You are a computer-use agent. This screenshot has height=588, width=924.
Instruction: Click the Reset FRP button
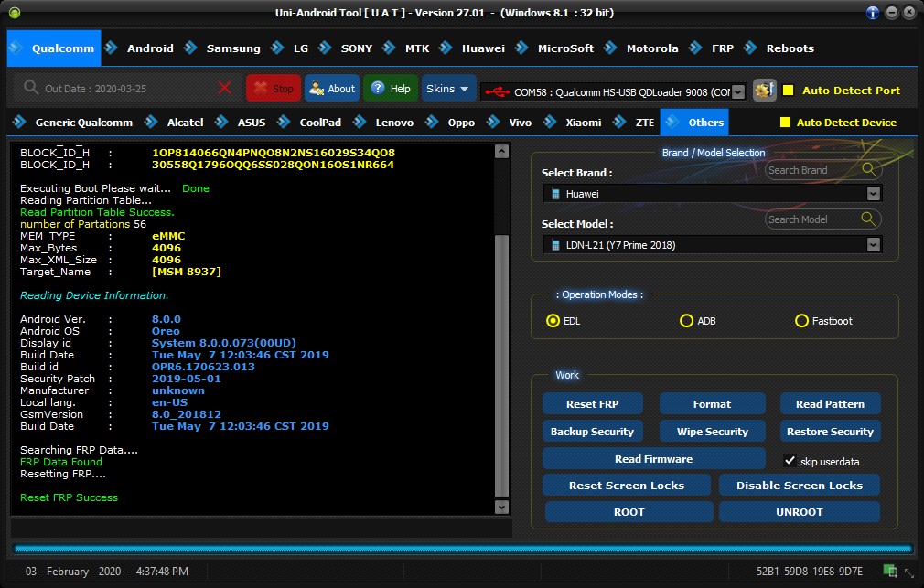[x=592, y=404]
